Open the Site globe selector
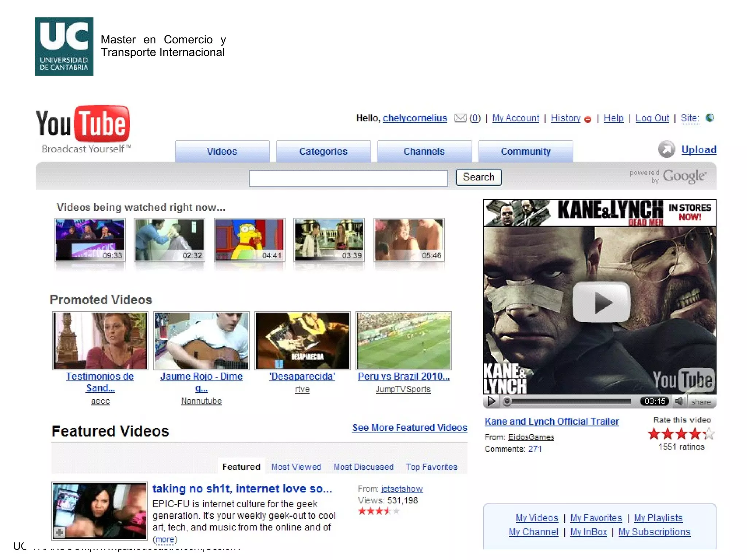 tap(710, 118)
